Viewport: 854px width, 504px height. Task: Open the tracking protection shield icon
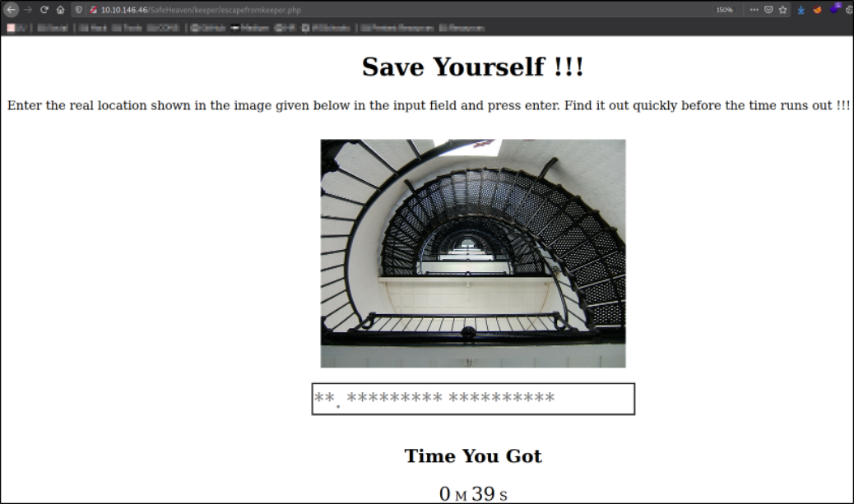(x=79, y=10)
